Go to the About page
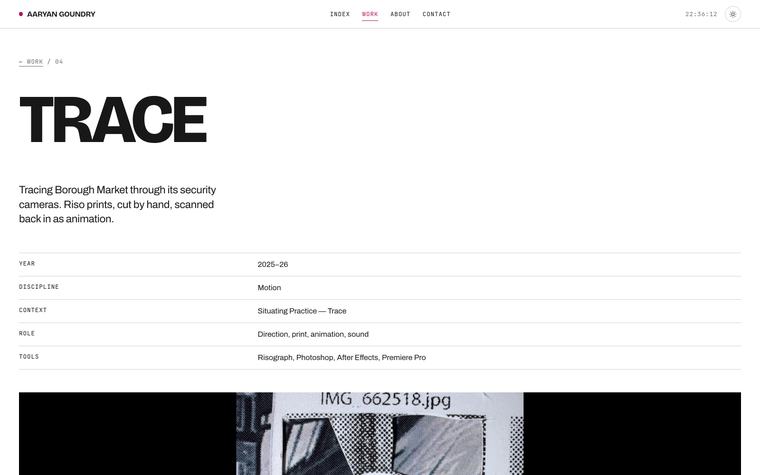This screenshot has height=475, width=760. point(400,14)
